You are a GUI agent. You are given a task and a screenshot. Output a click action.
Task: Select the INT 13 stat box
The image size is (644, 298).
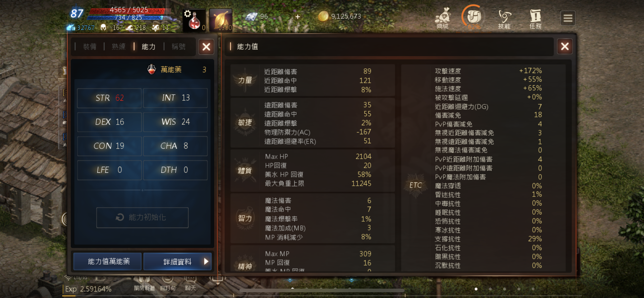pyautogui.click(x=175, y=98)
